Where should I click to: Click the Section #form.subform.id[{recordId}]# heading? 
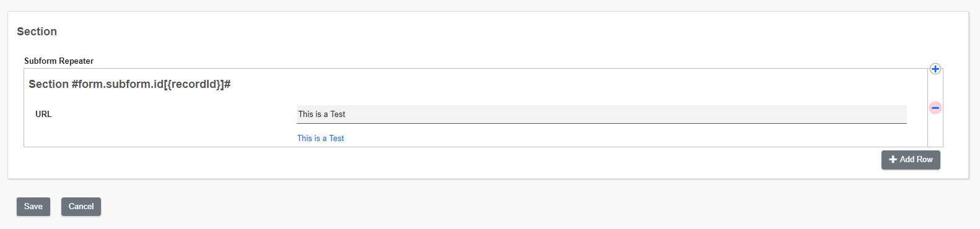pos(129,84)
